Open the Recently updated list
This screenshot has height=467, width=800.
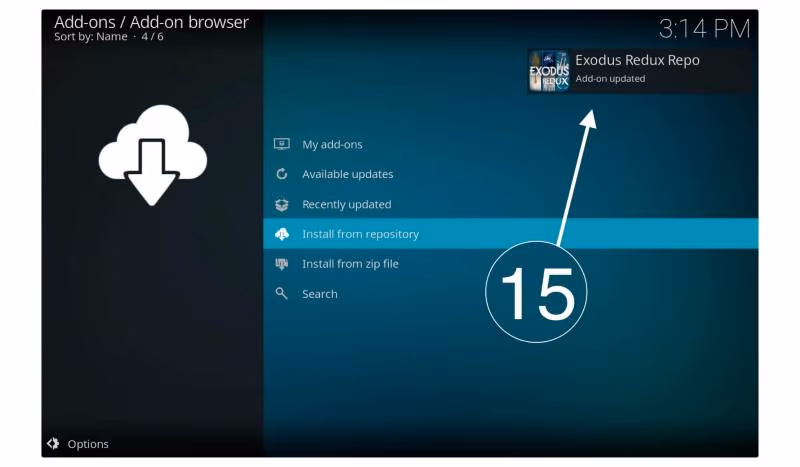point(346,204)
